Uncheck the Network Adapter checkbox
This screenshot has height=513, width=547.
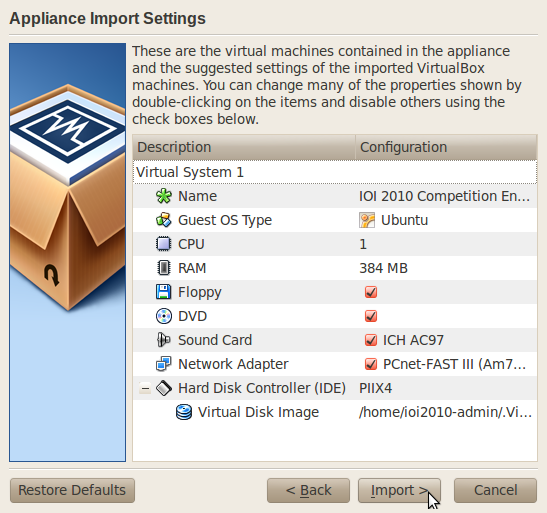pyautogui.click(x=371, y=364)
